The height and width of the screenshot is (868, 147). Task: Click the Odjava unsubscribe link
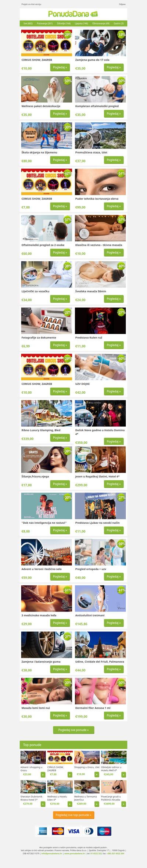click(x=122, y=4)
